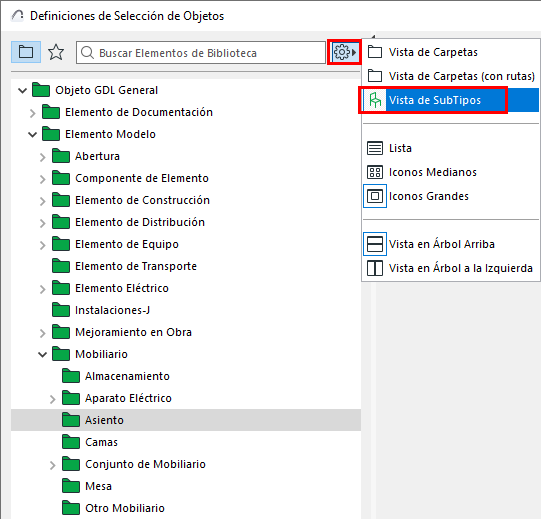Select the Mesa subtype
This screenshot has width=541, height=519.
point(98,486)
